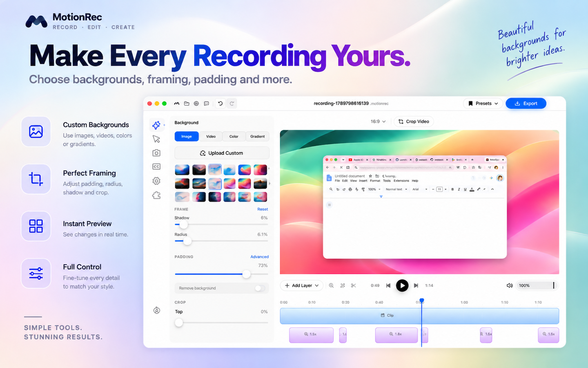Click the MotionRec logo icon in title bar
Screen dimensions: 588x368
coord(177,103)
